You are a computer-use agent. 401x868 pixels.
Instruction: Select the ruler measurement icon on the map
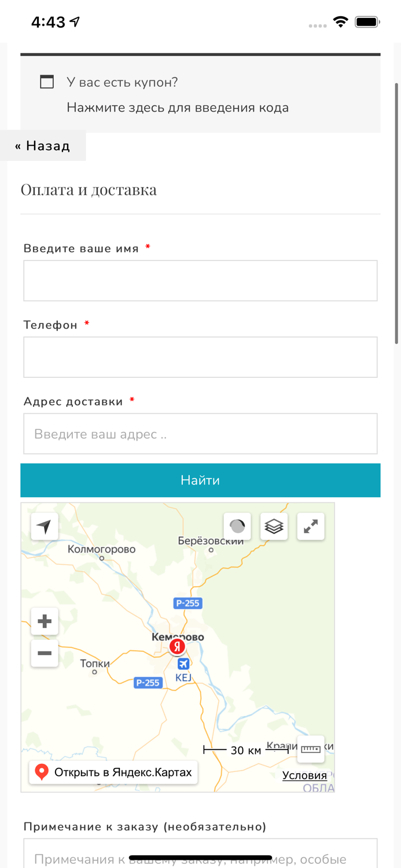click(x=311, y=749)
